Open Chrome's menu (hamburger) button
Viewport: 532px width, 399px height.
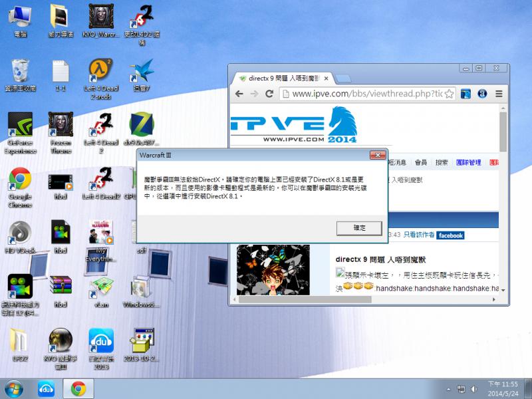498,94
